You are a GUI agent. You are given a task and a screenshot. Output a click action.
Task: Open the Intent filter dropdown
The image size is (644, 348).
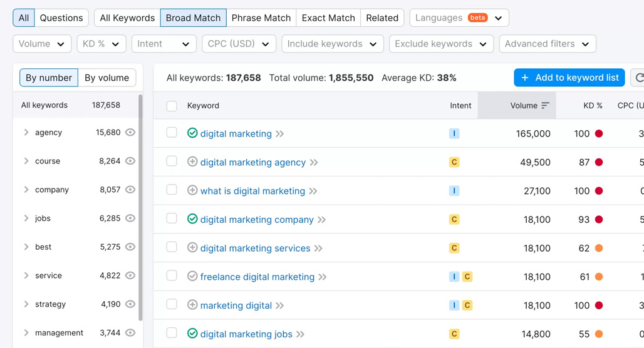click(x=164, y=44)
